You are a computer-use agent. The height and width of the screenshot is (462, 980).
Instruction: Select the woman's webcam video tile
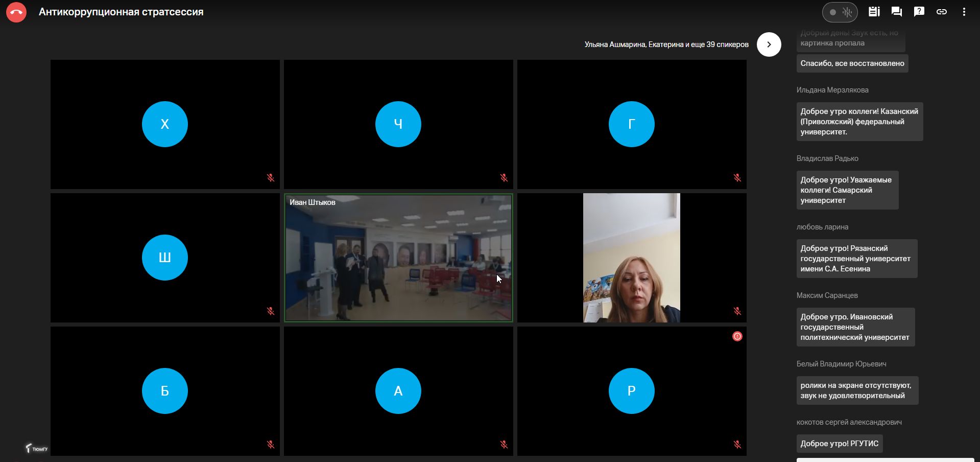pyautogui.click(x=631, y=258)
